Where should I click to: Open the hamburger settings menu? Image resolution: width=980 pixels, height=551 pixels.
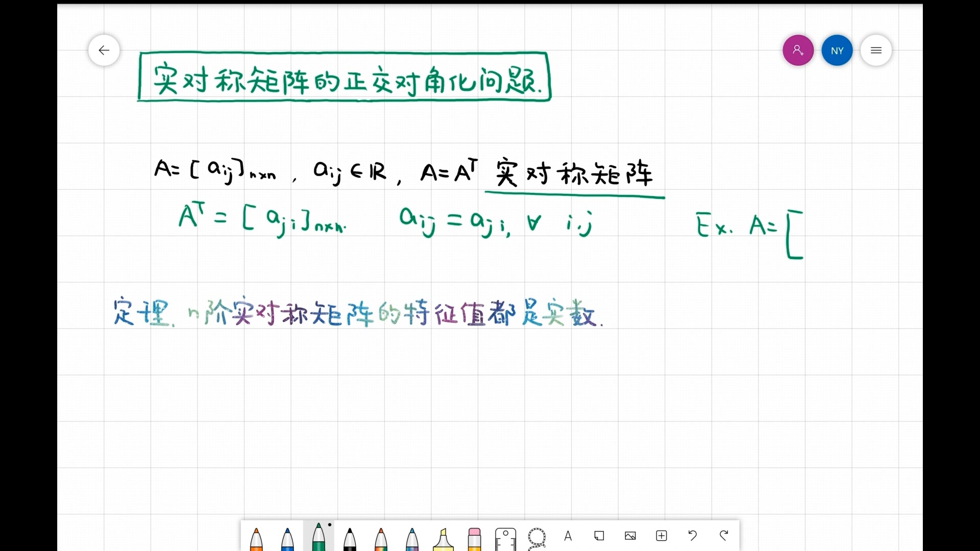(876, 50)
